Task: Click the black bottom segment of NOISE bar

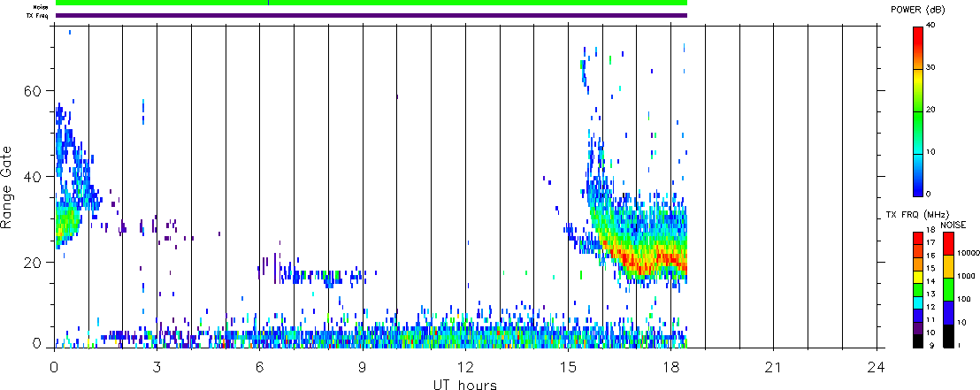Action: pos(947,336)
